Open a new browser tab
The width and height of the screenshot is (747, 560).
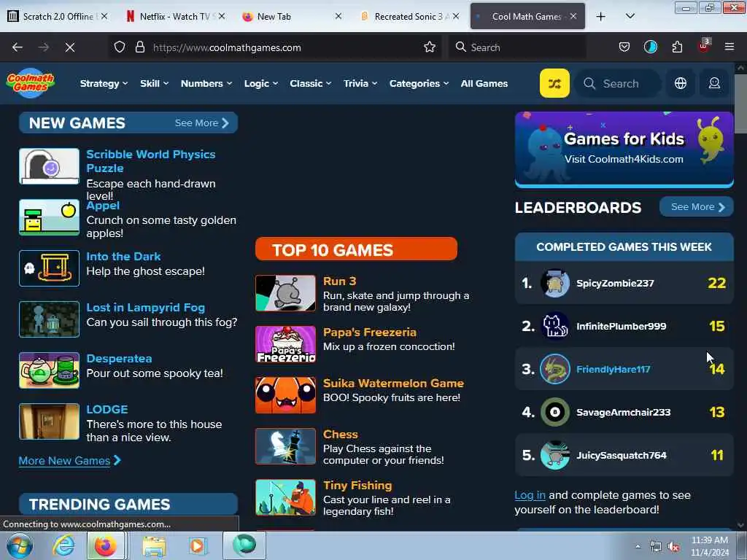(601, 17)
